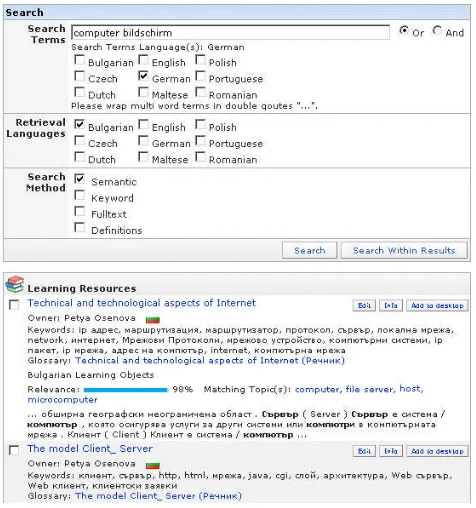Image resolution: width=476 pixels, height=508 pixels.
Task: Click the 98% relevance value
Action: 183,389
